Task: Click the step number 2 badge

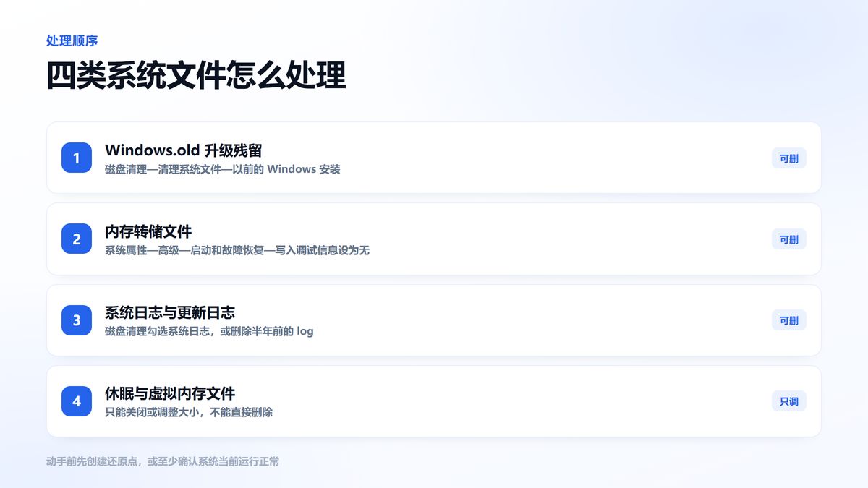Action: pyautogui.click(x=77, y=239)
